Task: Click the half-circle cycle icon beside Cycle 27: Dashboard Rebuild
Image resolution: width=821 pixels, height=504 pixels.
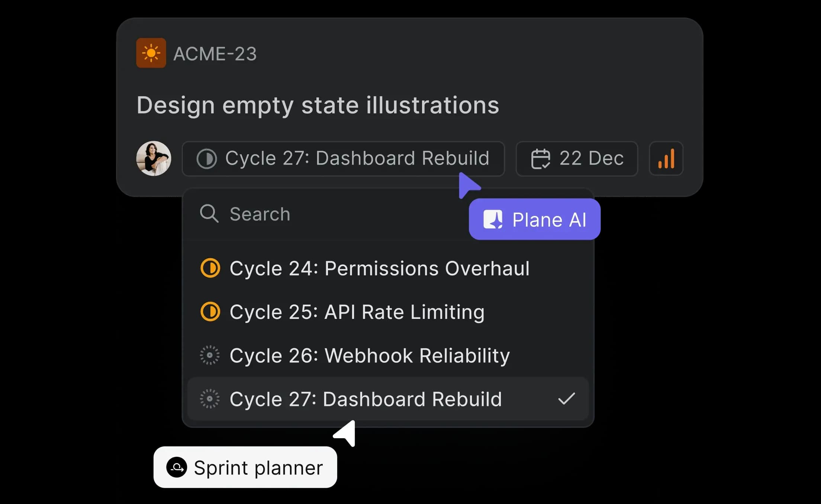Action: click(207, 159)
